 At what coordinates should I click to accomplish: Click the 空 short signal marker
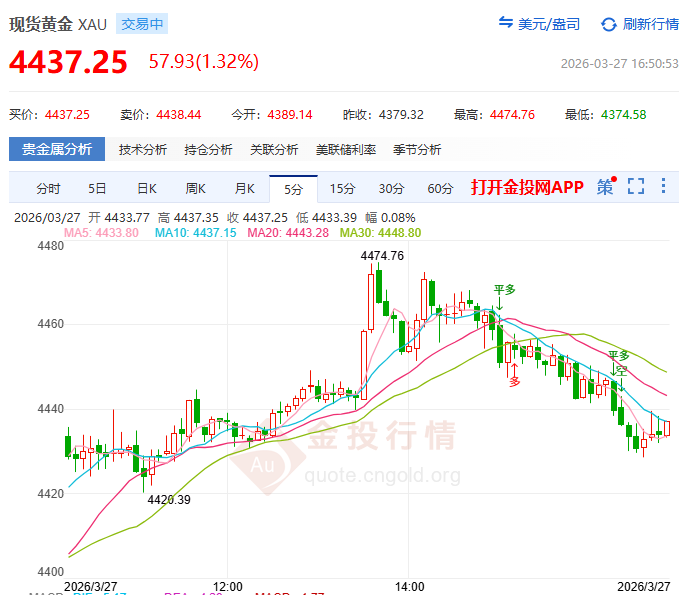pos(621,371)
